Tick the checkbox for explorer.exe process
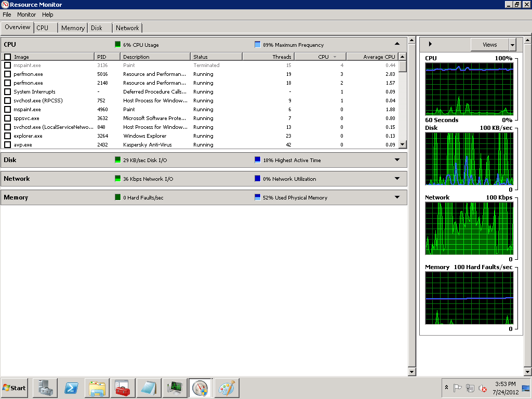The height and width of the screenshot is (399, 532). pos(8,136)
